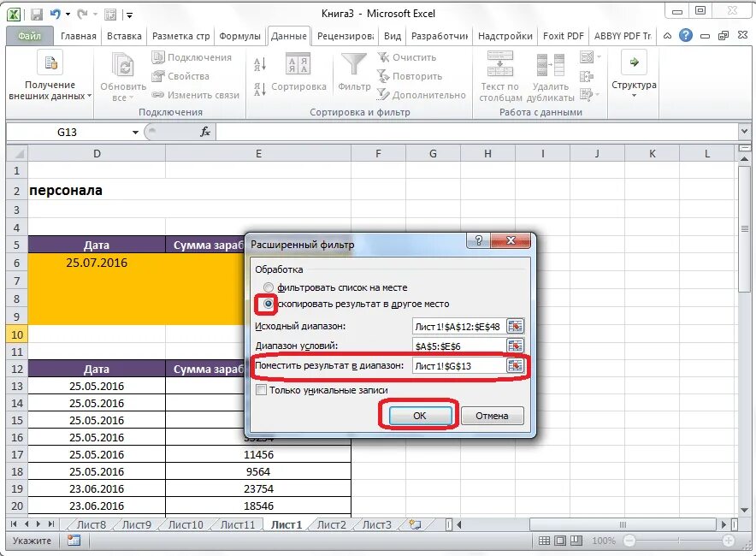Click the Save icon in quick access toolbar

point(37,15)
